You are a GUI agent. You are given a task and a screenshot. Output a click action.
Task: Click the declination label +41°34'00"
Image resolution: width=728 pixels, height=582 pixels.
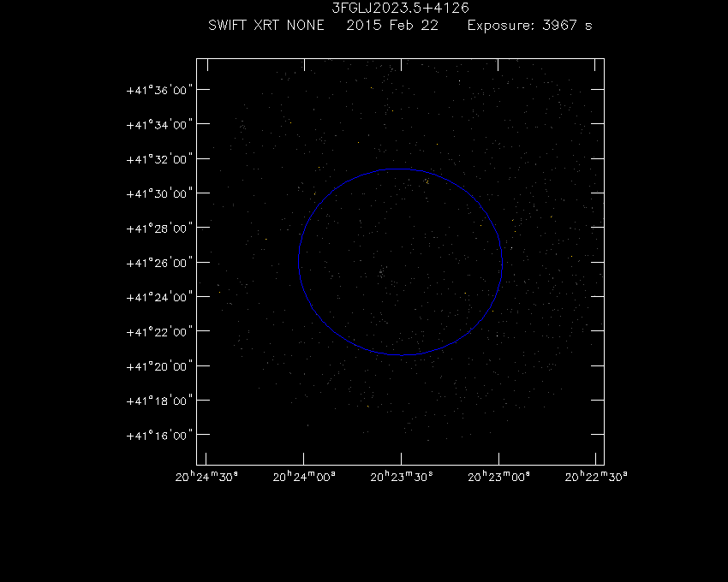(x=159, y=125)
